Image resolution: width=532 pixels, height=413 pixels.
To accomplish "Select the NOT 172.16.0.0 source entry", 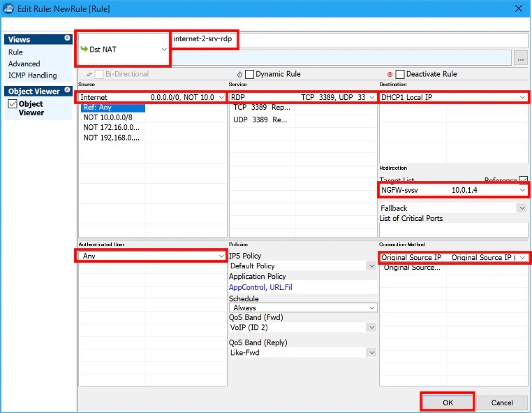I will pos(111,128).
